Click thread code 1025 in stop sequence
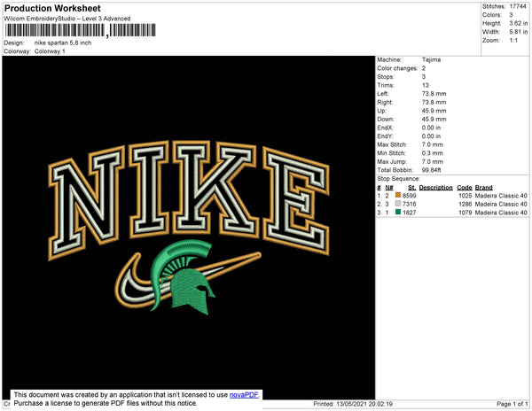The image size is (532, 411). pos(465,196)
